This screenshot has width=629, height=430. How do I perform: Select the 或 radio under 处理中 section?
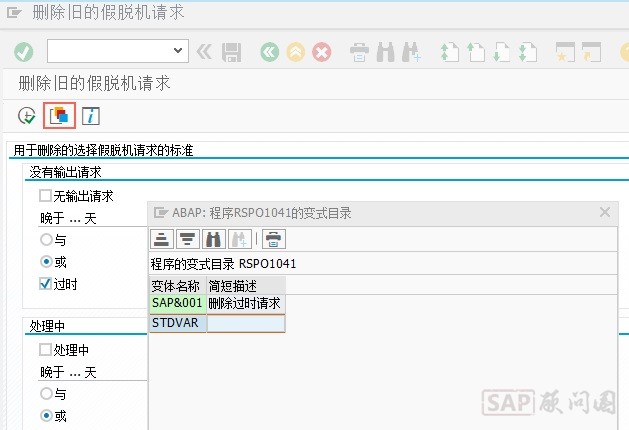46,416
